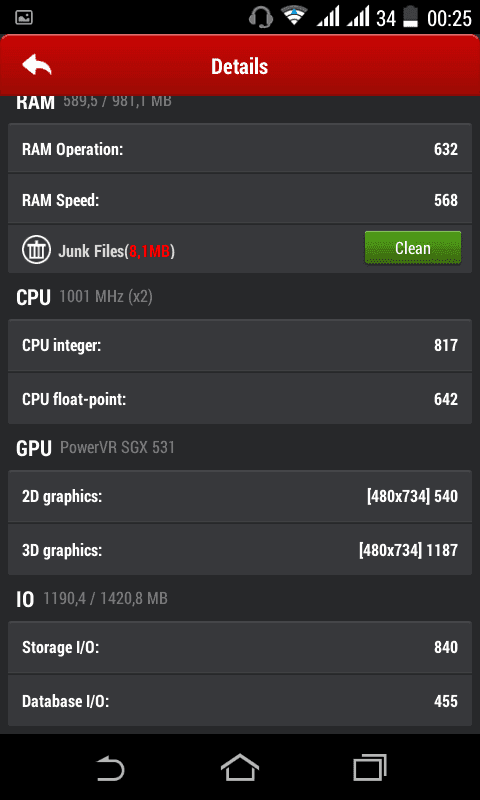The width and height of the screenshot is (480, 800).
Task: Tap the CPU integer result row
Action: (240, 345)
